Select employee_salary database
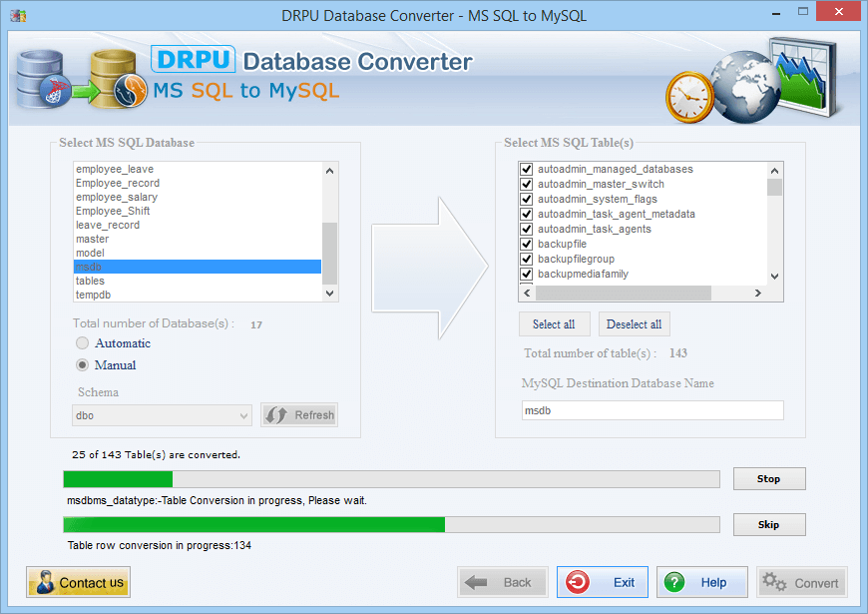 tap(198, 197)
